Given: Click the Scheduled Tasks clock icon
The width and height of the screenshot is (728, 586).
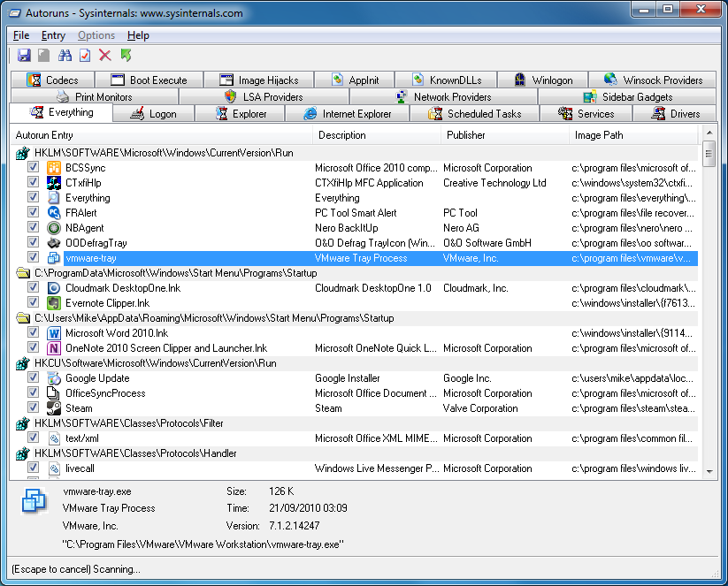Looking at the screenshot, I should pos(435,113).
